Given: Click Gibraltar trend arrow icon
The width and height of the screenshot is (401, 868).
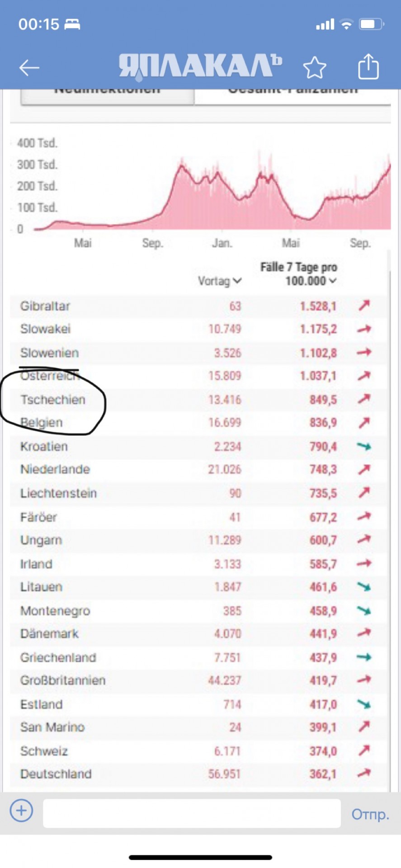Looking at the screenshot, I should [x=364, y=306].
